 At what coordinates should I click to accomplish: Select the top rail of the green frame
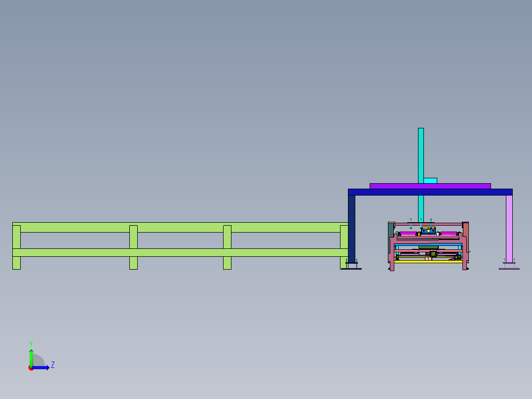[x=180, y=228]
